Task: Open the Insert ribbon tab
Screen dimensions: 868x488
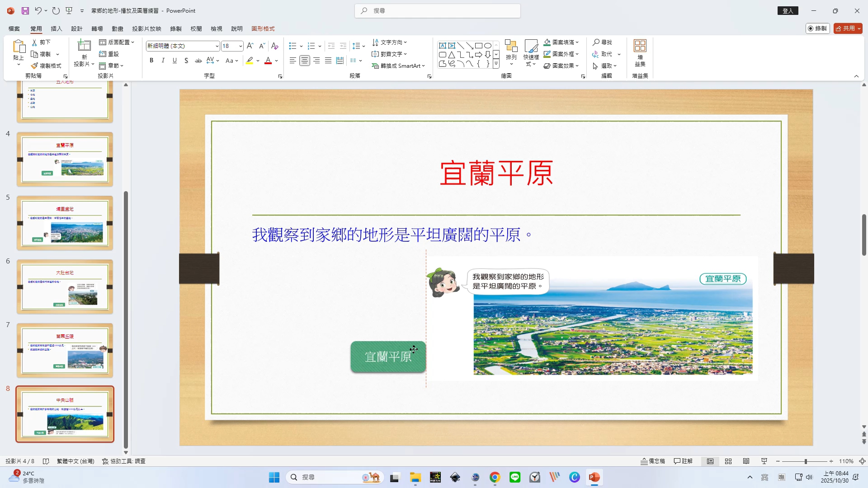Action: (x=56, y=28)
